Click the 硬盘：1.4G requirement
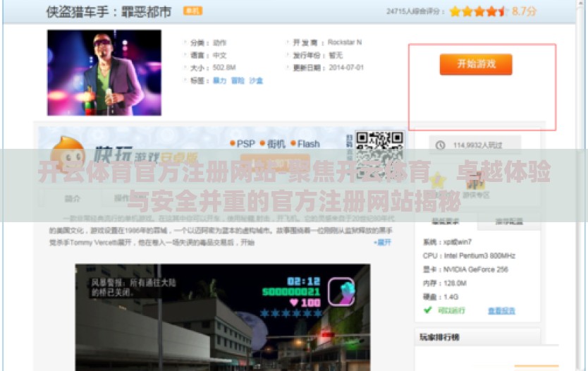This screenshot has height=371, width=588. click(441, 297)
